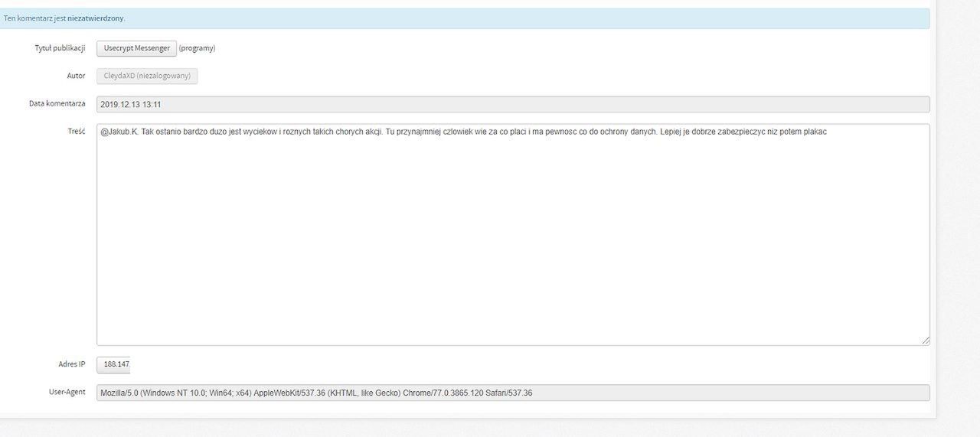Click the 188.147 IP address button
Viewport: 980px width, 437px height.
click(x=113, y=364)
